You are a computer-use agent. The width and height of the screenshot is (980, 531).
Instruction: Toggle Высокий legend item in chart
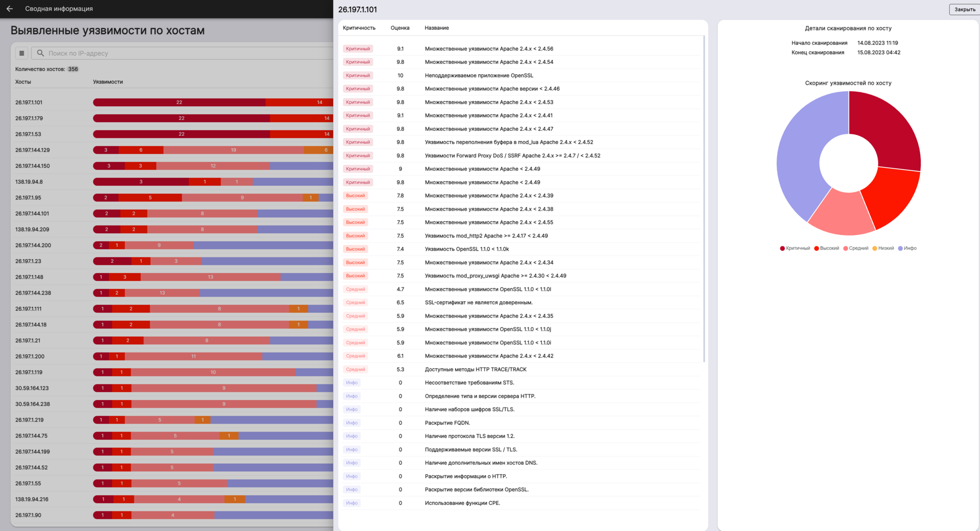pos(827,248)
